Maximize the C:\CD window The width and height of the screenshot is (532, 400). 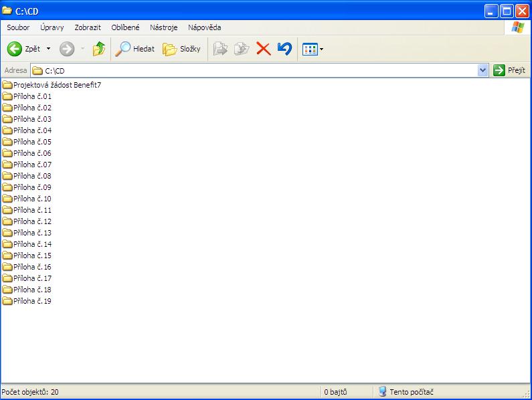[507, 10]
